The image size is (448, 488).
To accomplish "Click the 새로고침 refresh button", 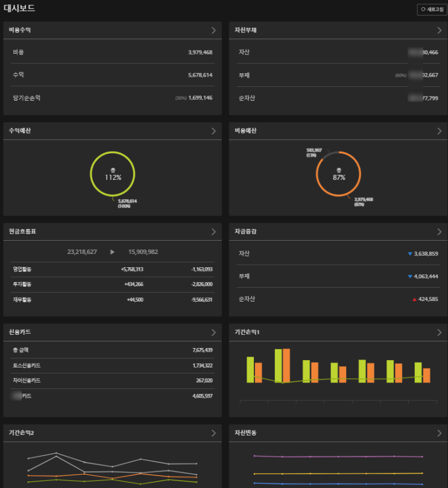I will (432, 9).
